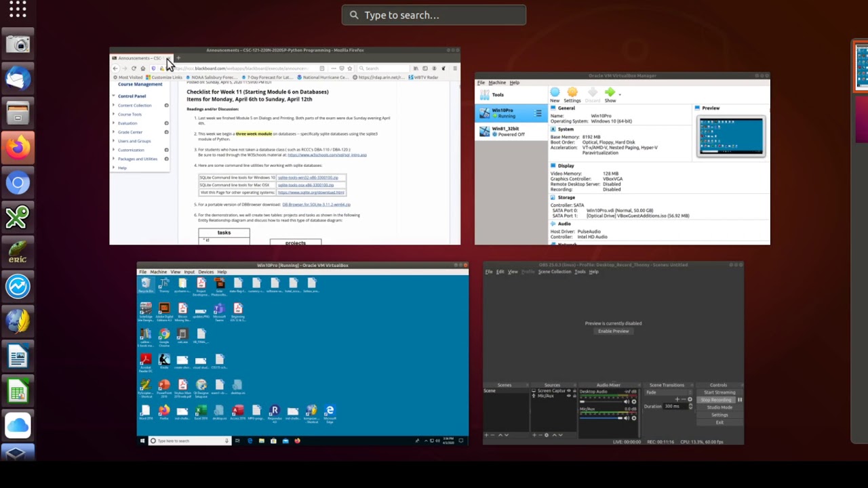
Task: Pause recording with OBS pause icon
Action: 740,400
